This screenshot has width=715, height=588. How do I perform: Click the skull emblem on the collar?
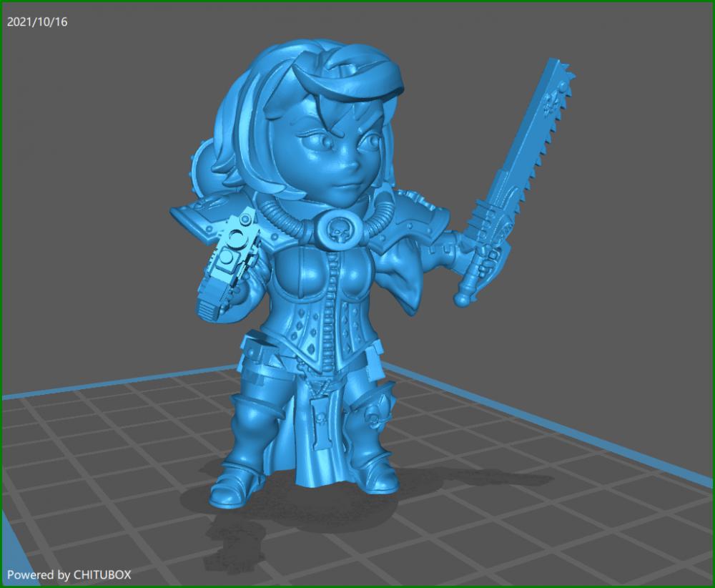[x=335, y=230]
